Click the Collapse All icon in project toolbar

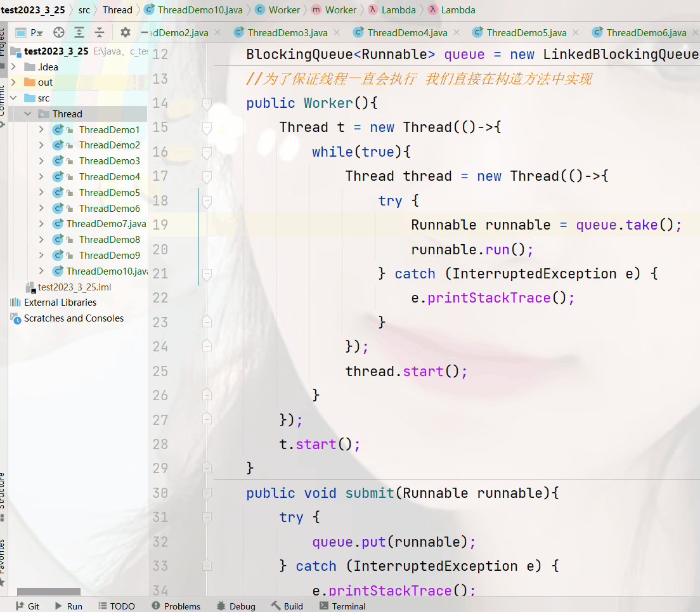(x=99, y=32)
